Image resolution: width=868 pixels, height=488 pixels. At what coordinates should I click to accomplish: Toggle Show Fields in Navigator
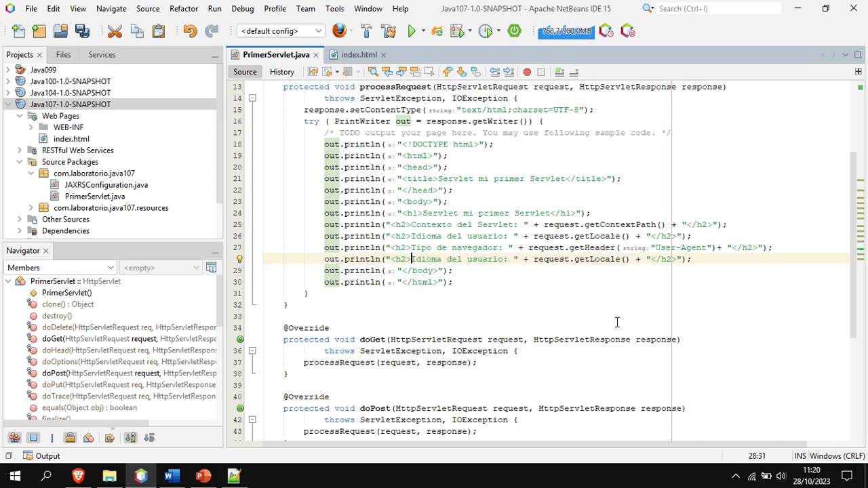[x=33, y=438]
